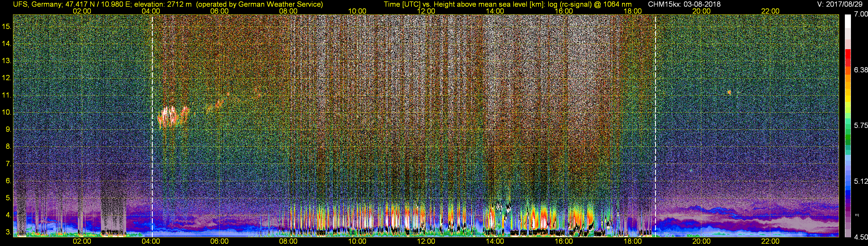Click the white dashed vertical marker after 18:00
The height and width of the screenshot is (246, 868).
655,126
